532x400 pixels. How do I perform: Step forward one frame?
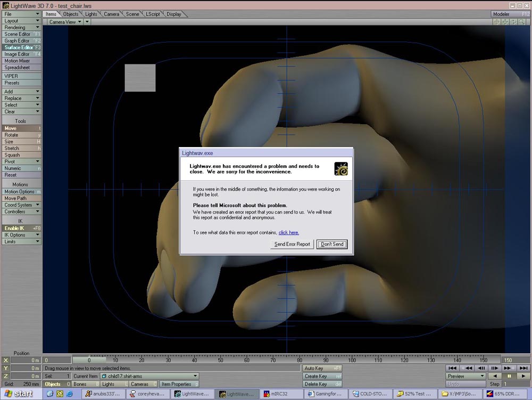[x=494, y=368]
